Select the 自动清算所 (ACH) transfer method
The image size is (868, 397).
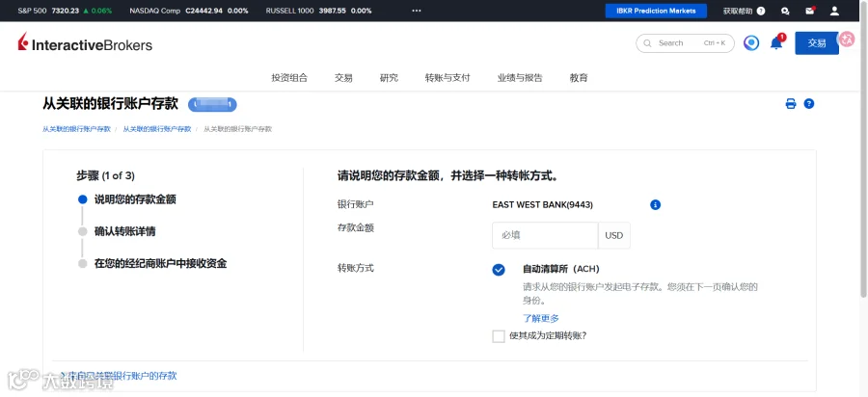(499, 270)
